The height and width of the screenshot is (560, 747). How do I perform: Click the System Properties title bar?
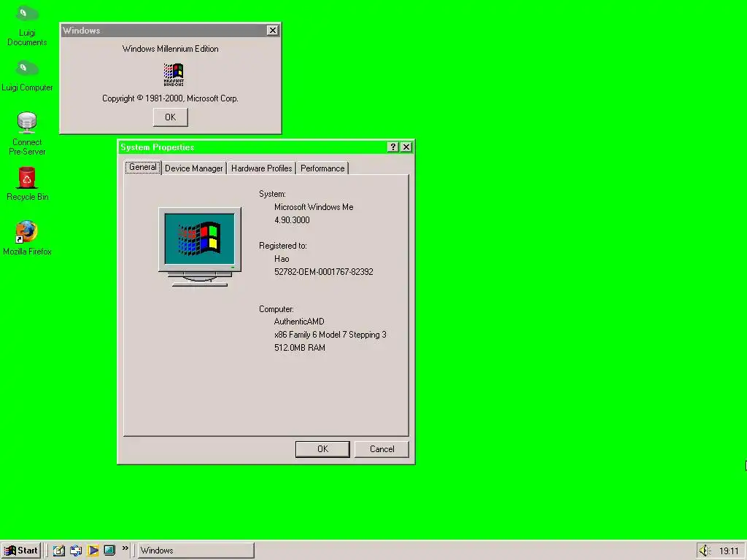click(x=252, y=147)
